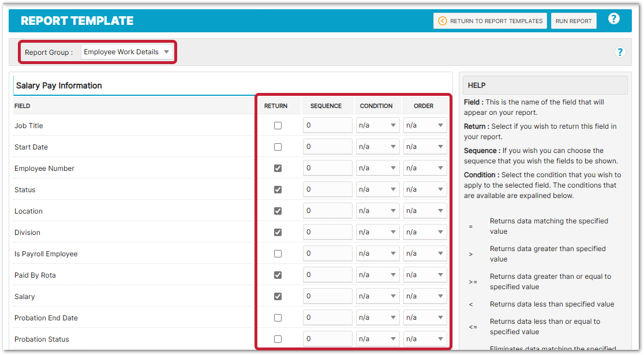Tick the Start Date return checkbox

click(x=278, y=147)
